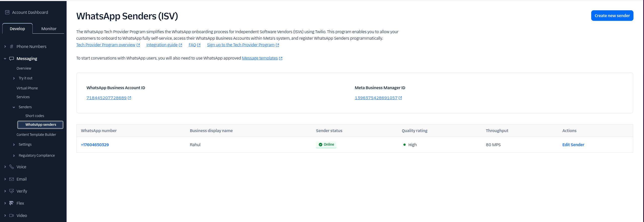
Task: Click the WhatsApp Senders (ISV) page heading
Action: click(x=127, y=16)
